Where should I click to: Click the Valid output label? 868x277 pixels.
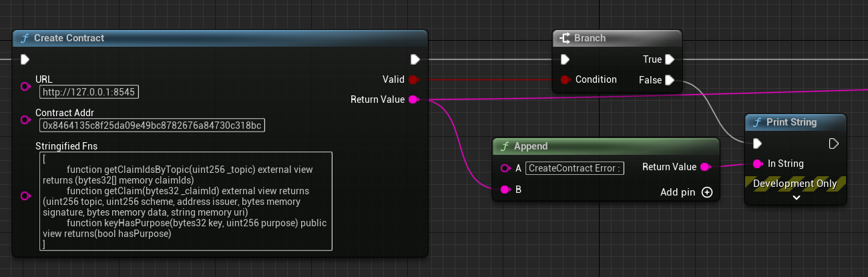393,79
